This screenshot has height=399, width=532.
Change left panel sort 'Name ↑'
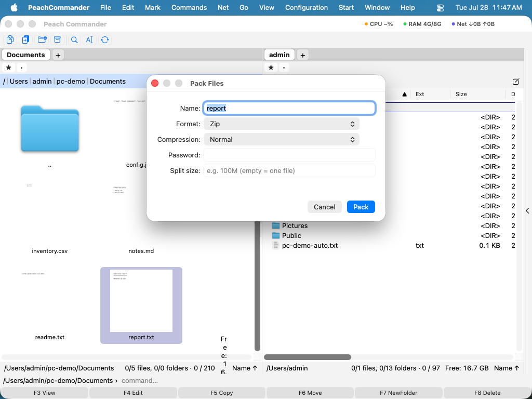coord(245,368)
